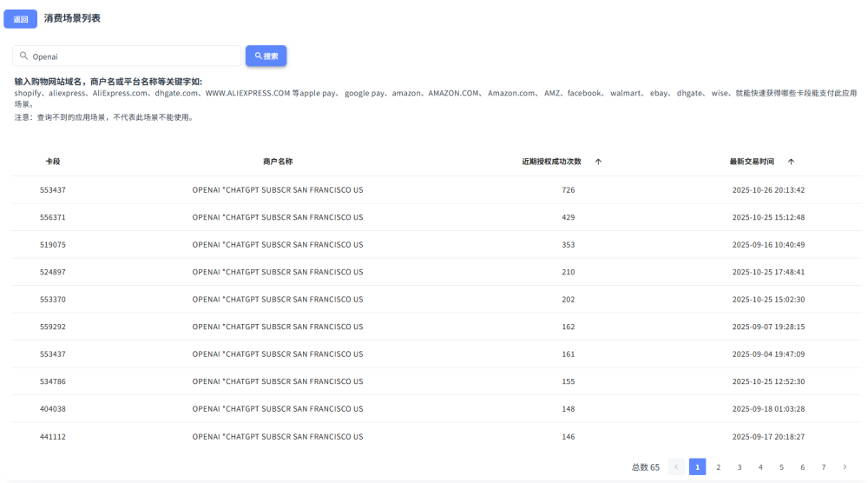Sort by 最新交易时间 arrow icon
Image resolution: width=868 pixels, height=483 pixels.
coord(791,162)
